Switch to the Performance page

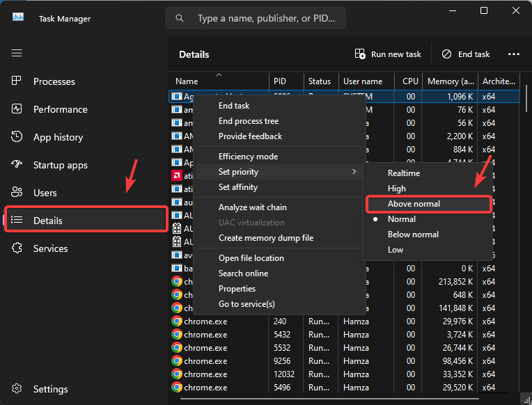(60, 109)
